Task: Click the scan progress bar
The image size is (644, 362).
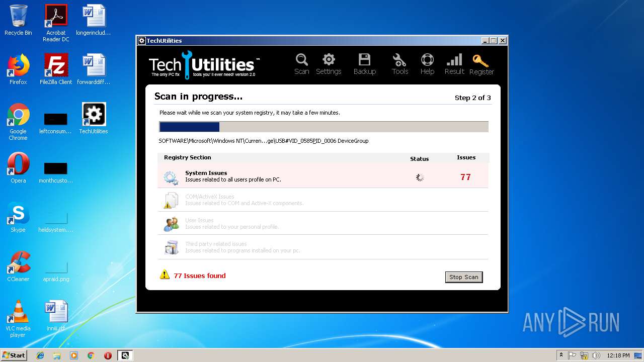Action: tap(324, 127)
